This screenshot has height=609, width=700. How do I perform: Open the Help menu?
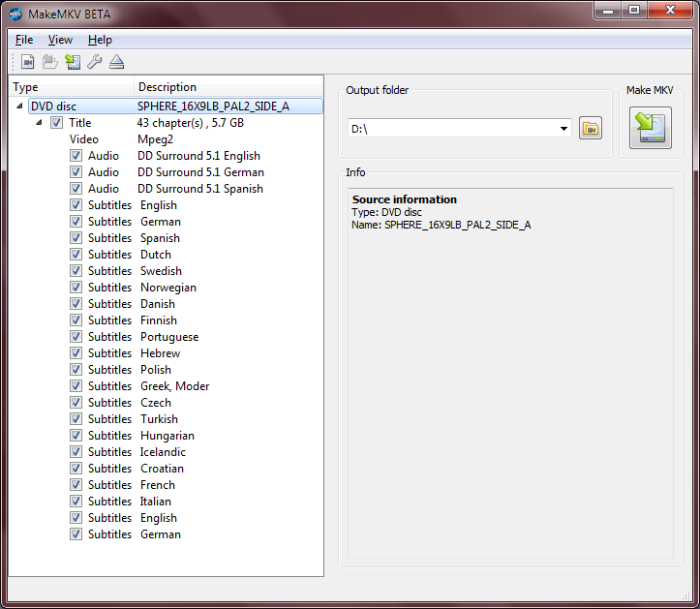100,40
